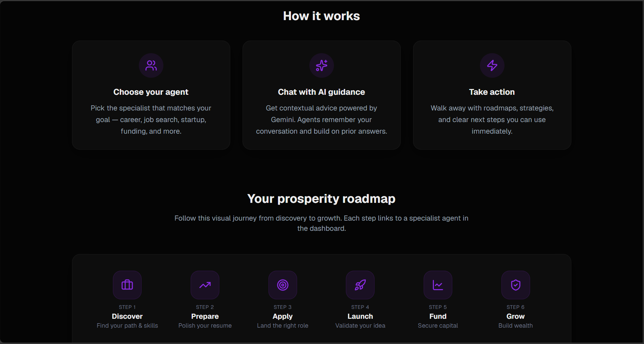The height and width of the screenshot is (344, 644).
Task: Click the sparkles icon above Chat with AI guidance
Action: point(322,65)
